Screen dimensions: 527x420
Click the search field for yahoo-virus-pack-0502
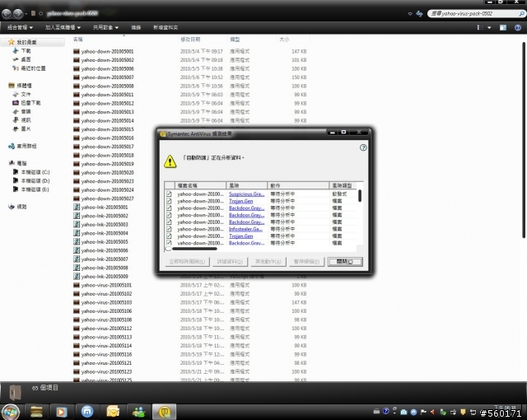476,14
